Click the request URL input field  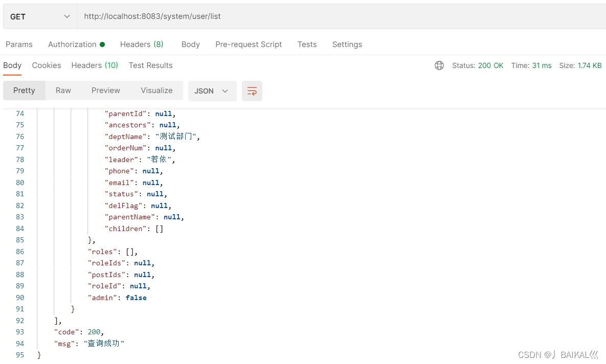(x=338, y=17)
